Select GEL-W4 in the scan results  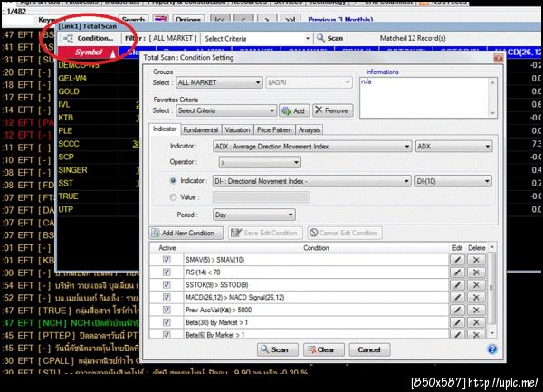tap(72, 79)
